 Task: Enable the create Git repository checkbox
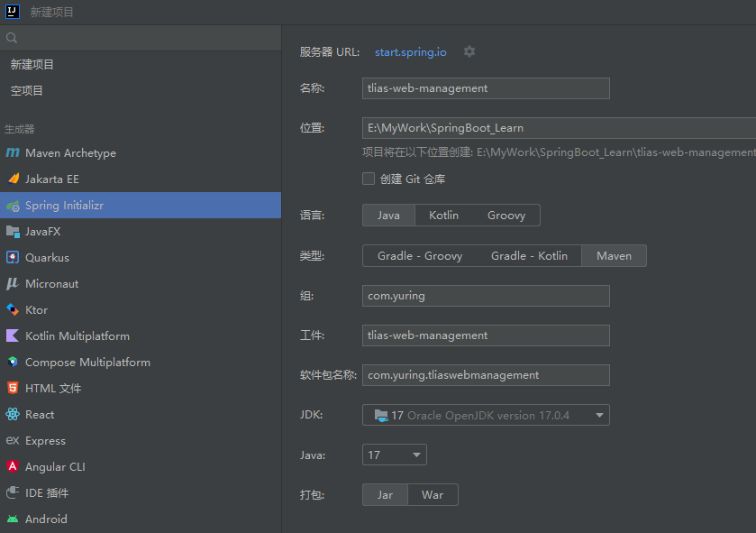[369, 179]
